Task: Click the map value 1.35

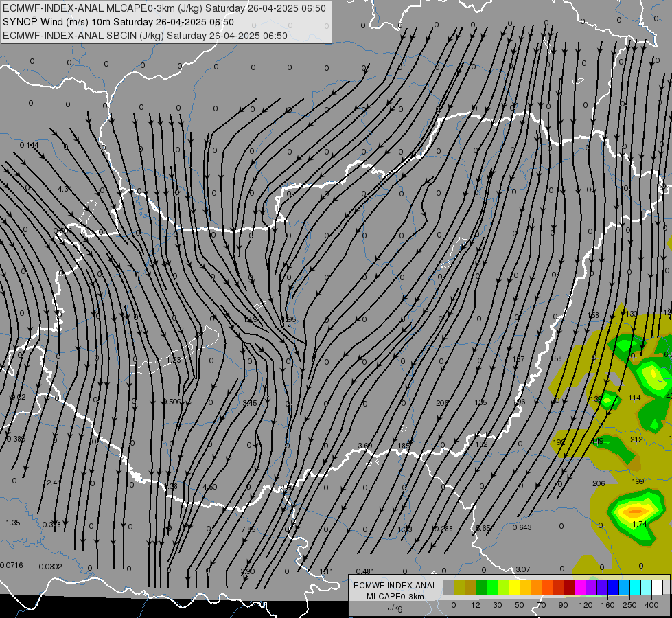Action: coord(13,523)
